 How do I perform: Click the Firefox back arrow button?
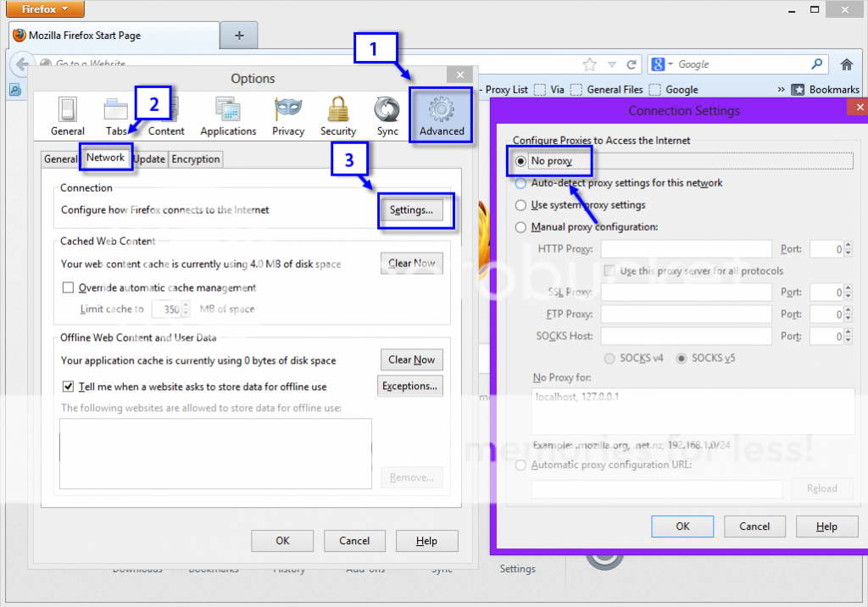21,64
